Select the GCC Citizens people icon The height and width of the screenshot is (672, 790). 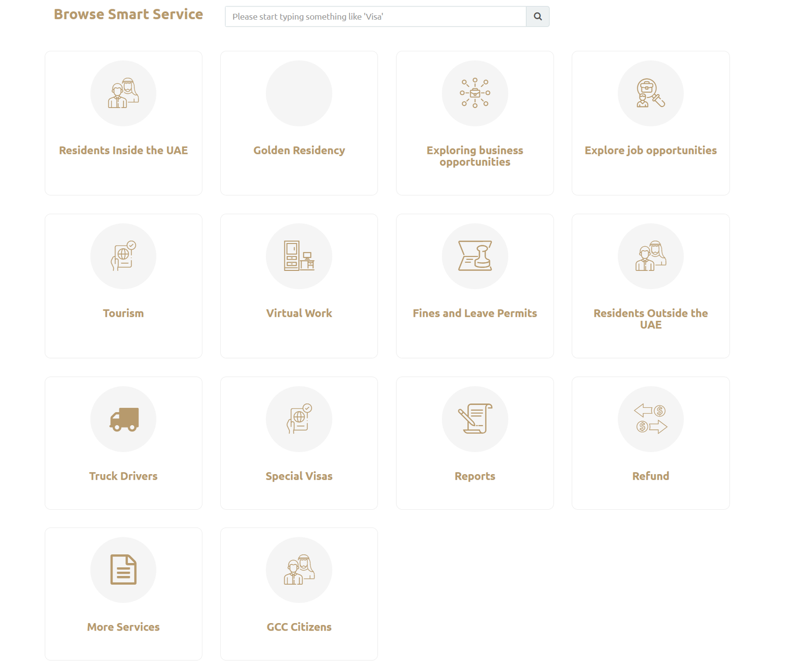tap(299, 570)
